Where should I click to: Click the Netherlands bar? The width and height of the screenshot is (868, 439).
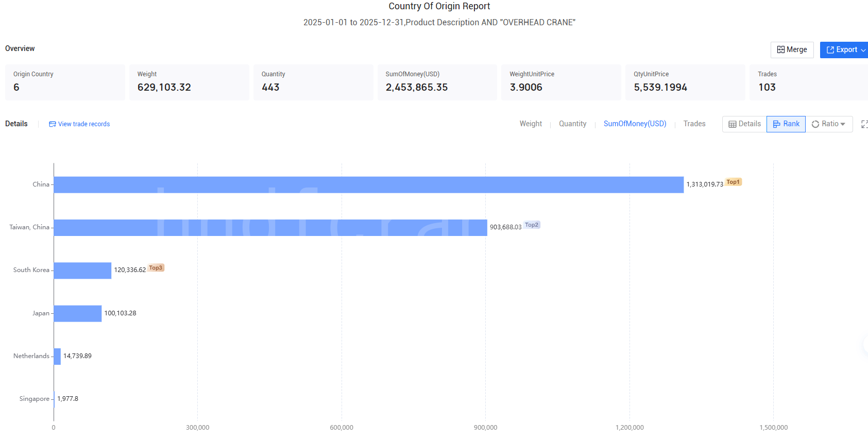point(57,357)
